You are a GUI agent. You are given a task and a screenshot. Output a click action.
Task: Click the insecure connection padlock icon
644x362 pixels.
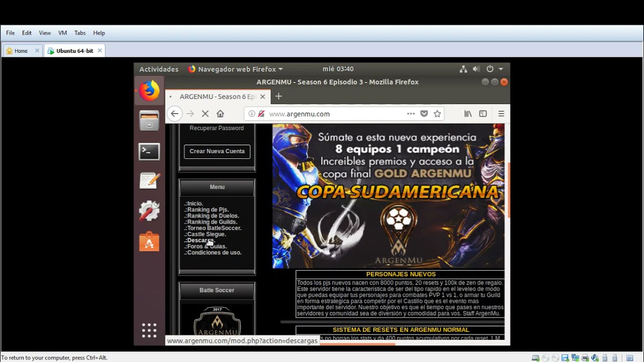pyautogui.click(x=261, y=114)
